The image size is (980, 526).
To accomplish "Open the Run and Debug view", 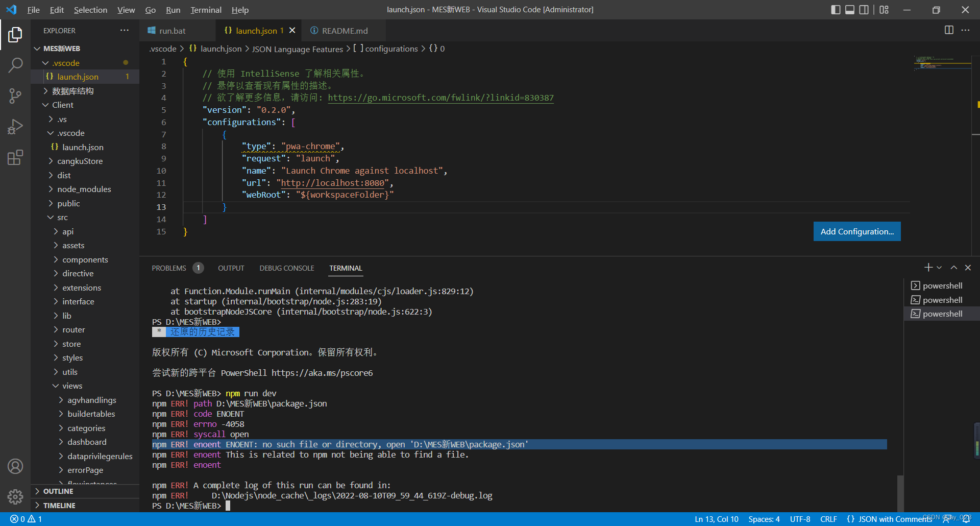I will (x=15, y=127).
